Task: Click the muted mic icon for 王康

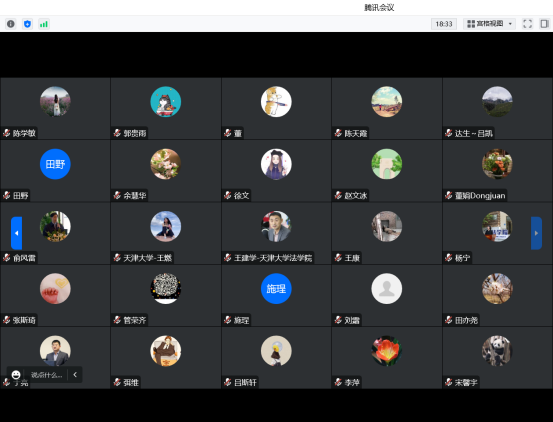Action: tap(338, 258)
